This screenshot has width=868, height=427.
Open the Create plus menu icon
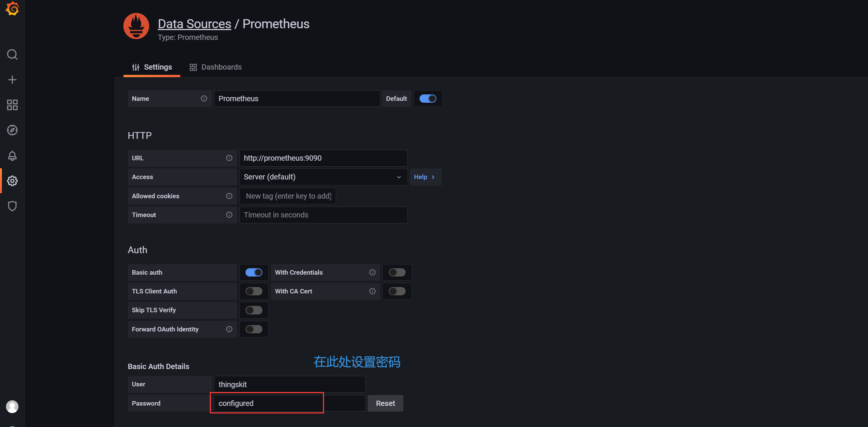(12, 80)
